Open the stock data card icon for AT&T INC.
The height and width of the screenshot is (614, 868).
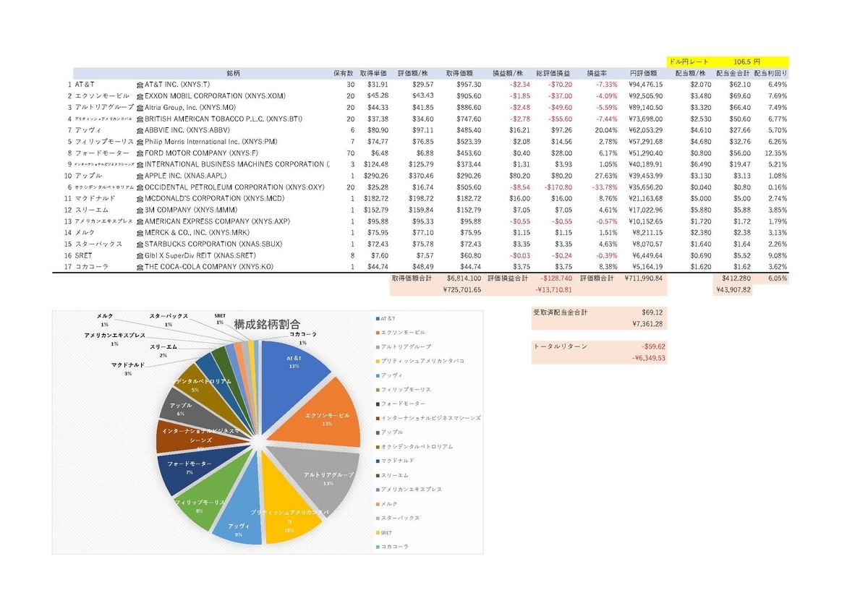click(x=140, y=85)
